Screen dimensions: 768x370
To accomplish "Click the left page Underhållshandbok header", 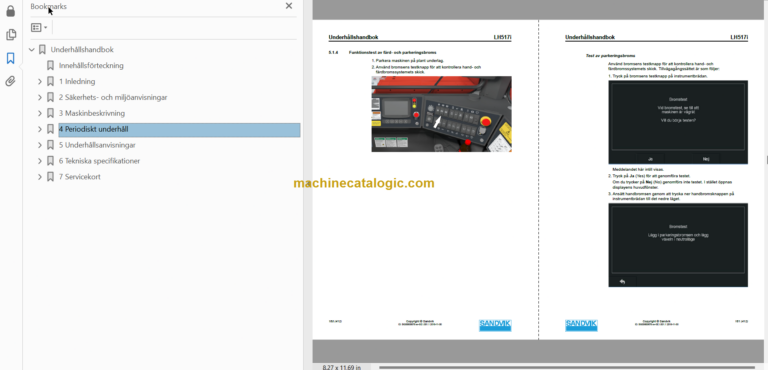I will coord(353,37).
